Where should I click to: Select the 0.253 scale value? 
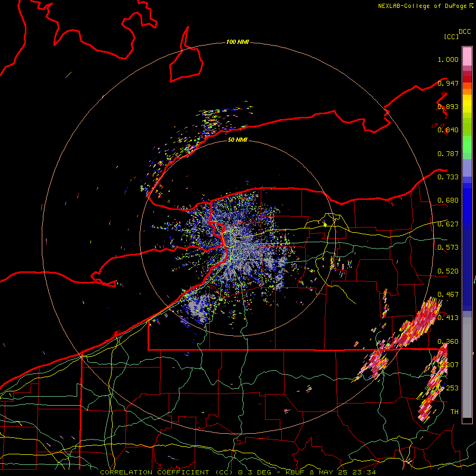[x=448, y=388]
